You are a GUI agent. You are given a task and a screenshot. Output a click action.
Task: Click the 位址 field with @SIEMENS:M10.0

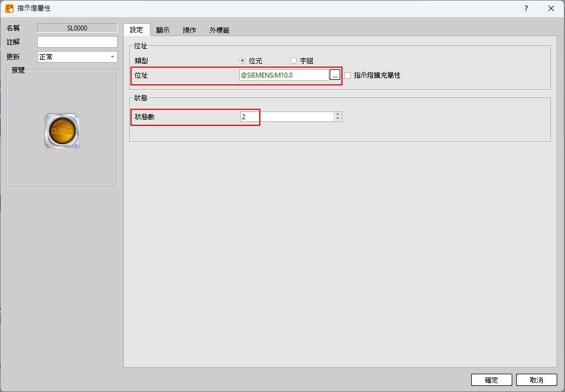284,75
